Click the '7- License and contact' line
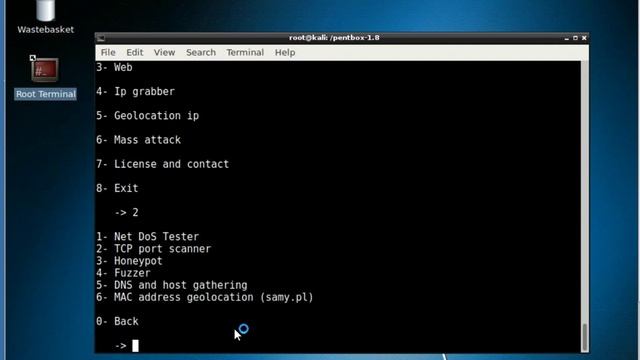Image resolution: width=640 pixels, height=360 pixels. [x=162, y=164]
